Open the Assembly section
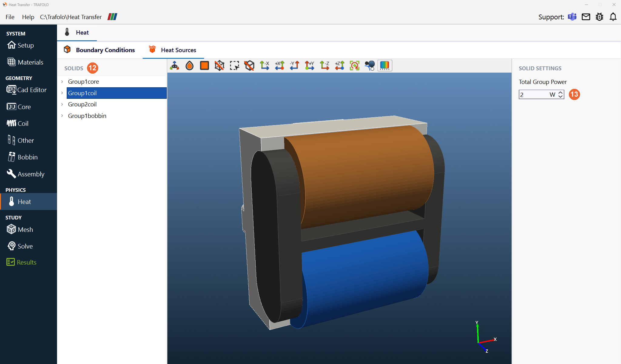This screenshot has height=364, width=621. [x=25, y=174]
